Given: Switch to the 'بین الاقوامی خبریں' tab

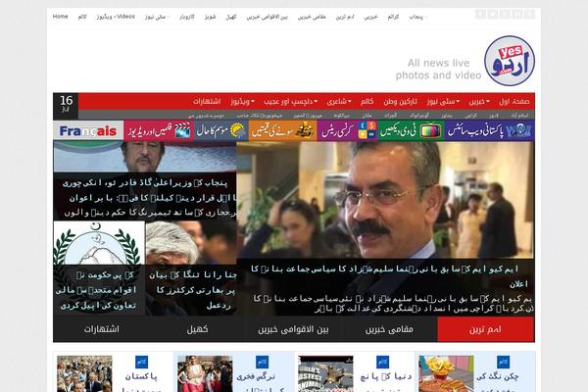Looking at the screenshot, I should pyautogui.click(x=293, y=329).
